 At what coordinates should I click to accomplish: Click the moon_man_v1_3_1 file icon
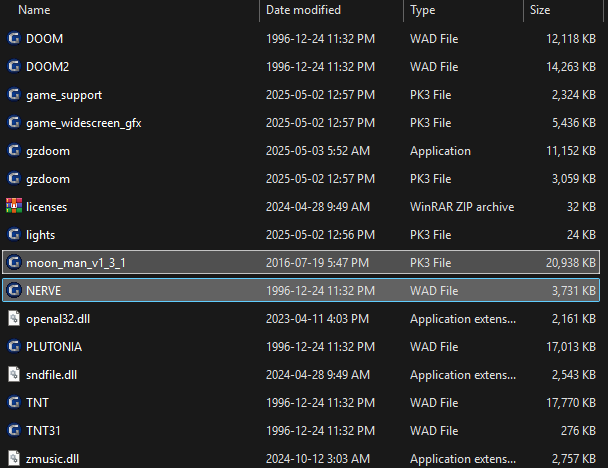[x=14, y=262]
